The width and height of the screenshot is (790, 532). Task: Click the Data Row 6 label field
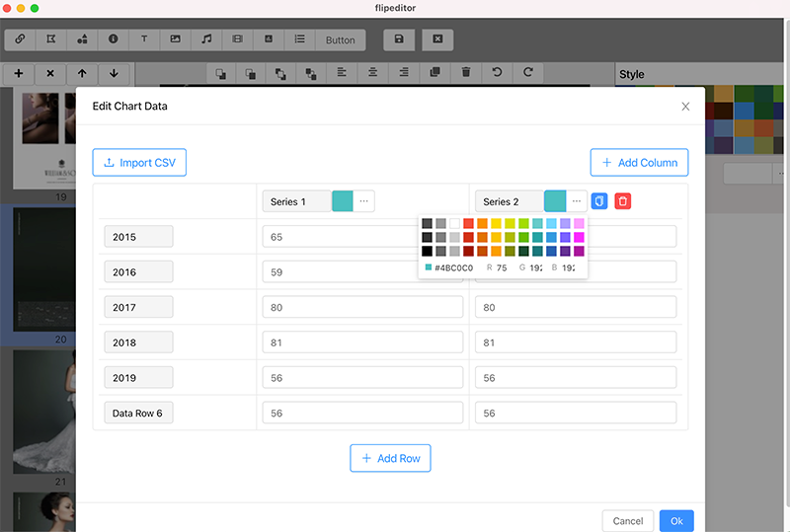[x=138, y=414]
